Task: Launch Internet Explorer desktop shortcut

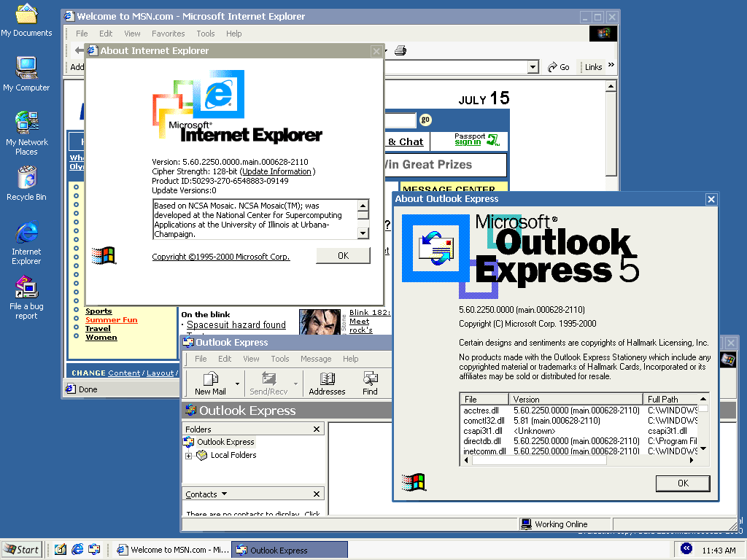Action: [26, 242]
